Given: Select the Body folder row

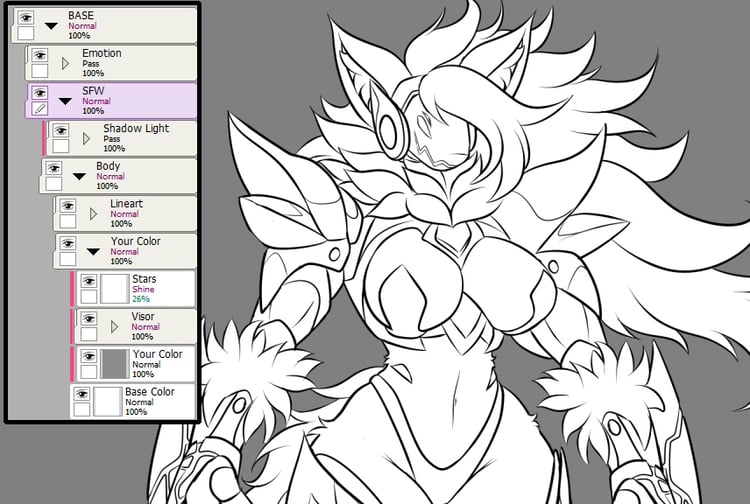Looking at the screenshot, I should coord(119,176).
